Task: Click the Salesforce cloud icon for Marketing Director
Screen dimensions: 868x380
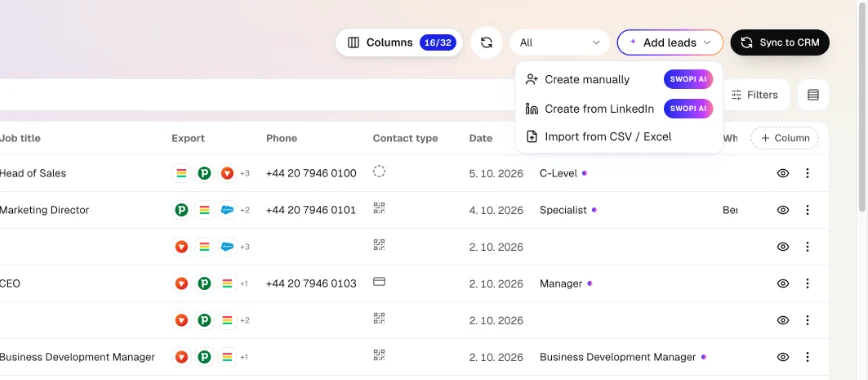Action: [227, 210]
